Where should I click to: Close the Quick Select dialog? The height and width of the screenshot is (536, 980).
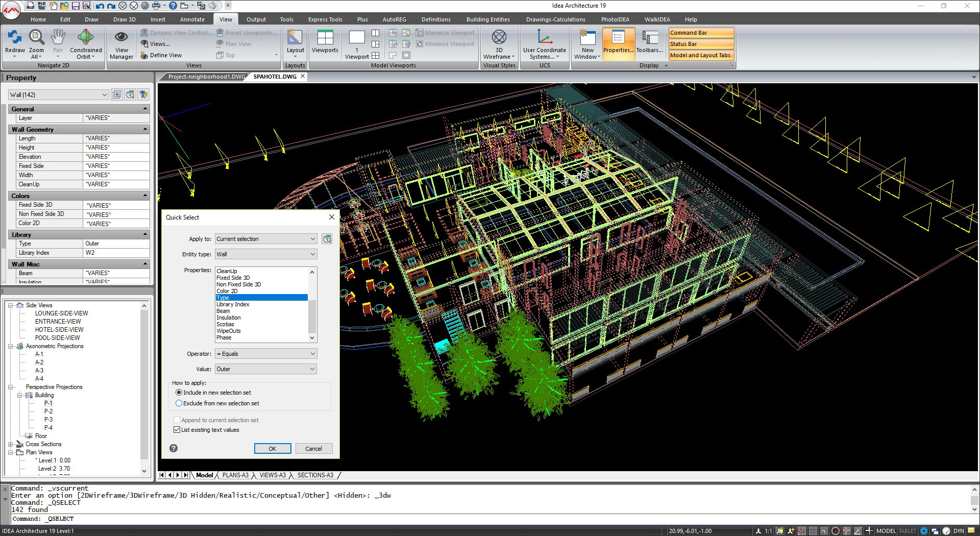[332, 217]
